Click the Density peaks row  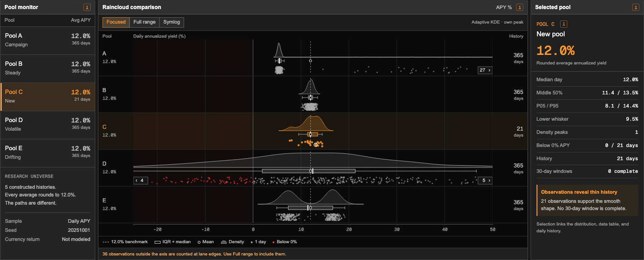click(587, 132)
